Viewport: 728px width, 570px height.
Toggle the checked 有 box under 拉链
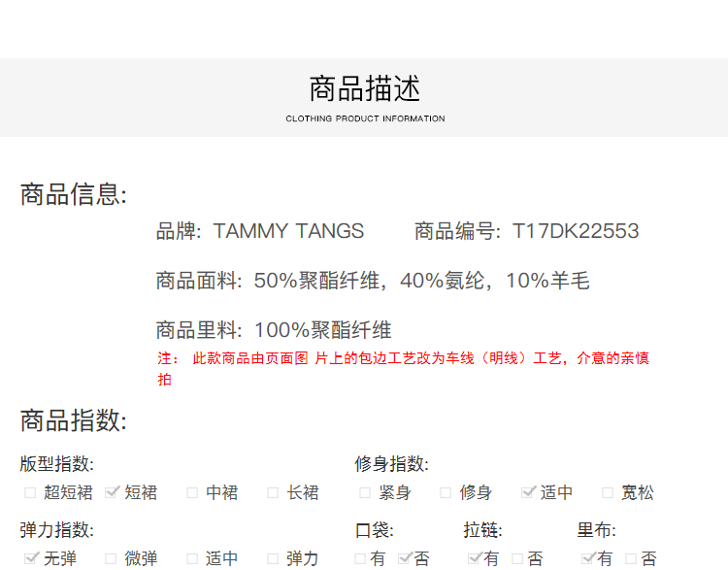[x=474, y=558]
